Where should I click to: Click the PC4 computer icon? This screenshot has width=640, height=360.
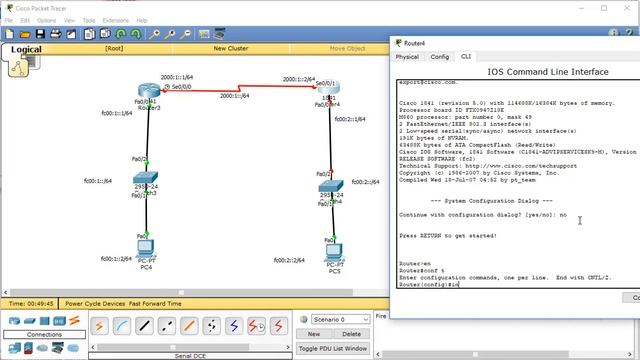(145, 248)
